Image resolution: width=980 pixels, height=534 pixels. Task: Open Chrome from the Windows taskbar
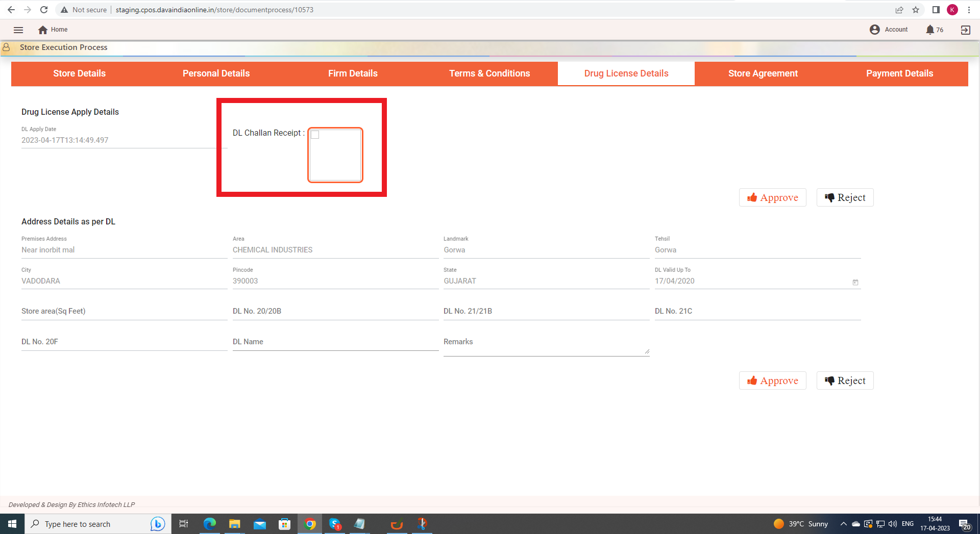coord(310,524)
